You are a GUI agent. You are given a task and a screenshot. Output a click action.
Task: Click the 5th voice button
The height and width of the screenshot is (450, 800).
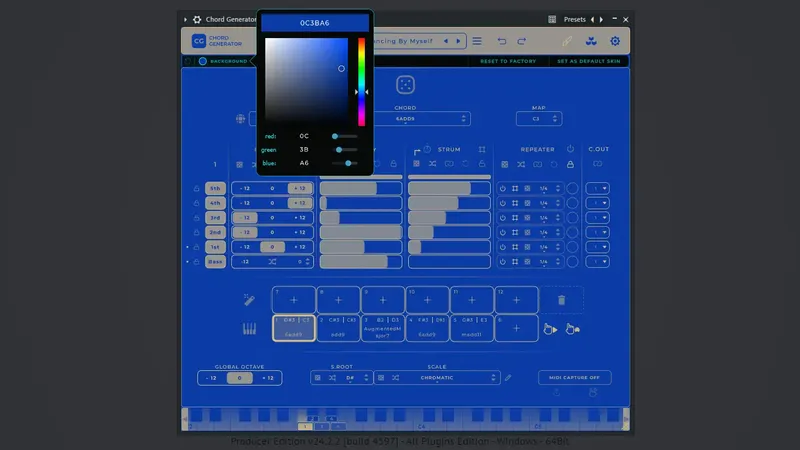click(215, 188)
